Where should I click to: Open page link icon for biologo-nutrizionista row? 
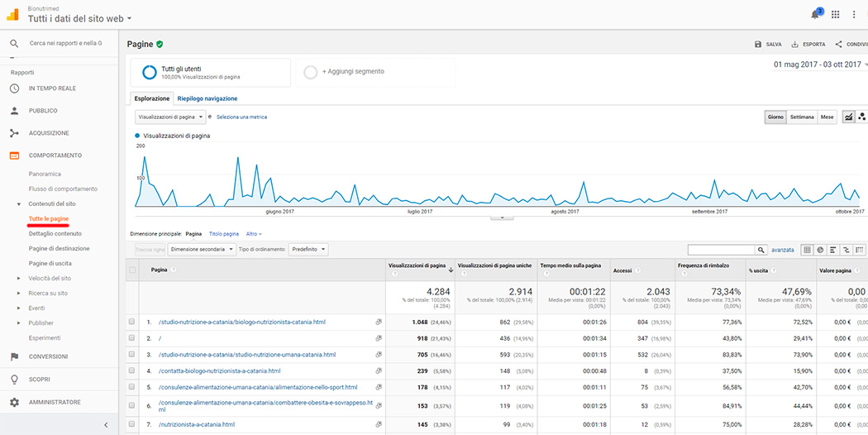coord(379,322)
